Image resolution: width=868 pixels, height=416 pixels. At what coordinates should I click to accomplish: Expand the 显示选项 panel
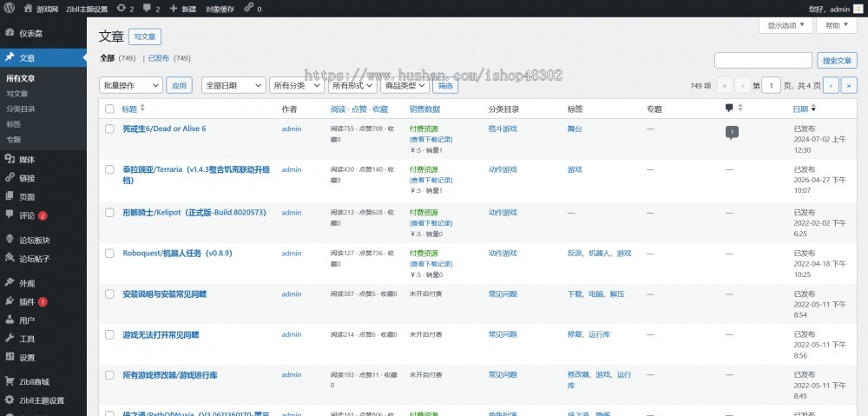coord(786,25)
